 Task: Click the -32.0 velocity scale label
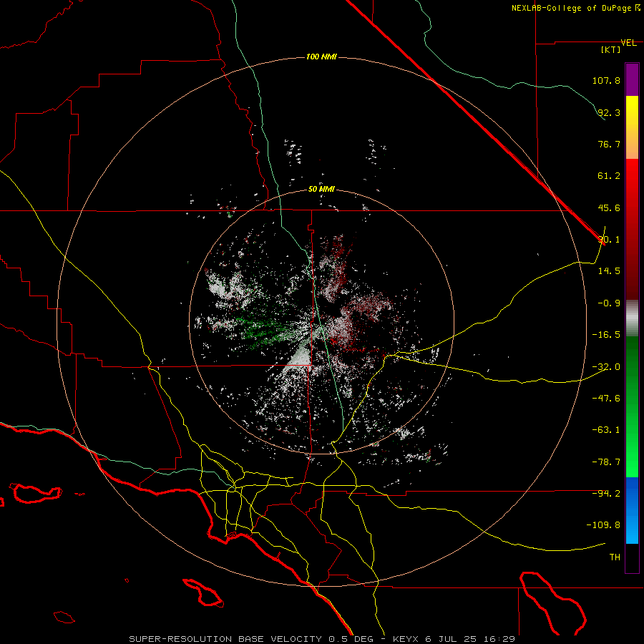pyautogui.click(x=606, y=367)
